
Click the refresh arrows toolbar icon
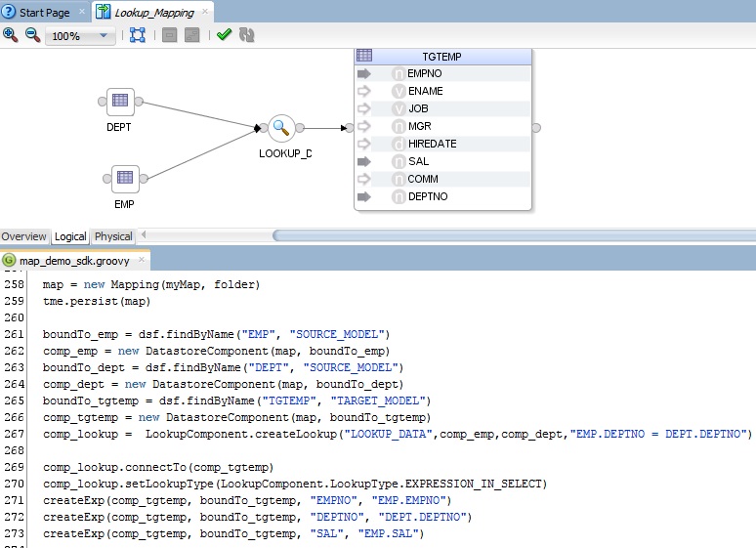(246, 35)
